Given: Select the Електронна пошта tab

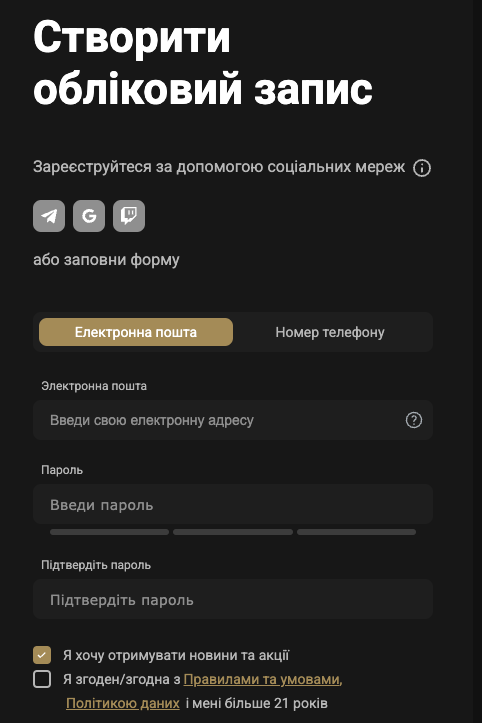Looking at the screenshot, I should [136, 332].
